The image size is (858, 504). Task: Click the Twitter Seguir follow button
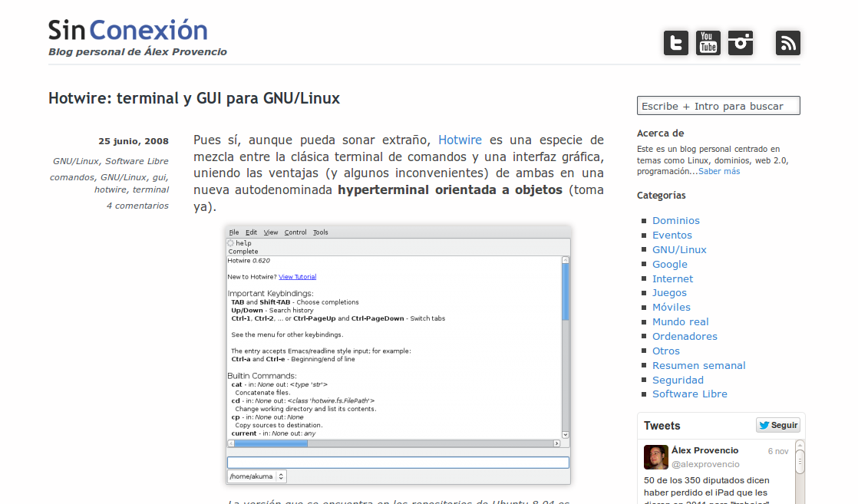tap(778, 425)
